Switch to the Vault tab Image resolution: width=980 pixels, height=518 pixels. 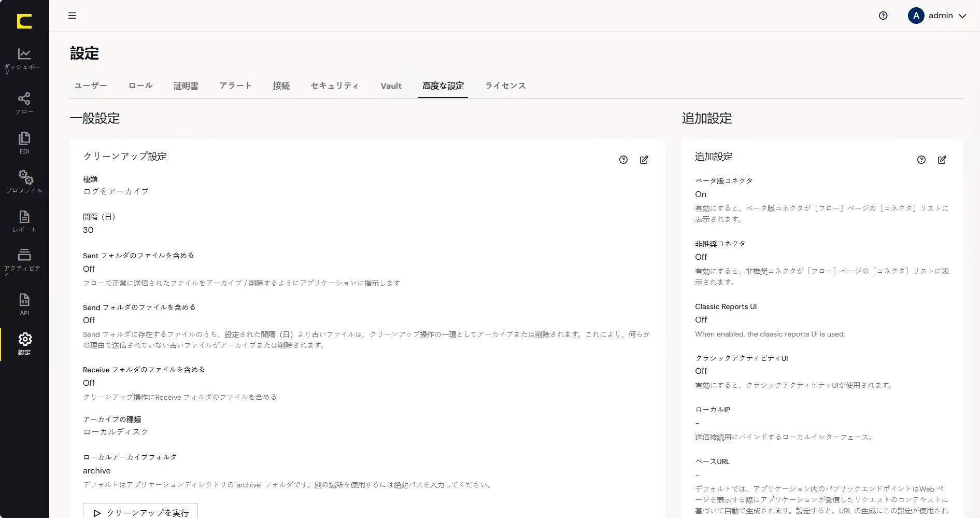coord(391,86)
